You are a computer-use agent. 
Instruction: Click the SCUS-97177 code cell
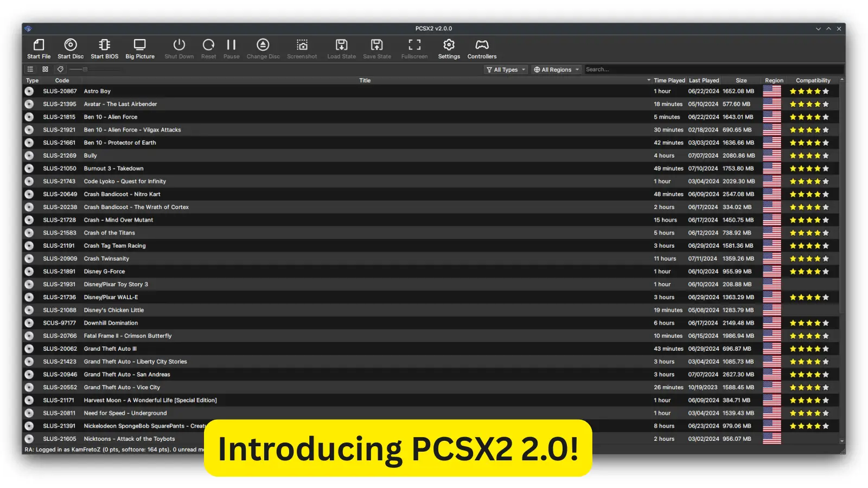click(x=60, y=323)
